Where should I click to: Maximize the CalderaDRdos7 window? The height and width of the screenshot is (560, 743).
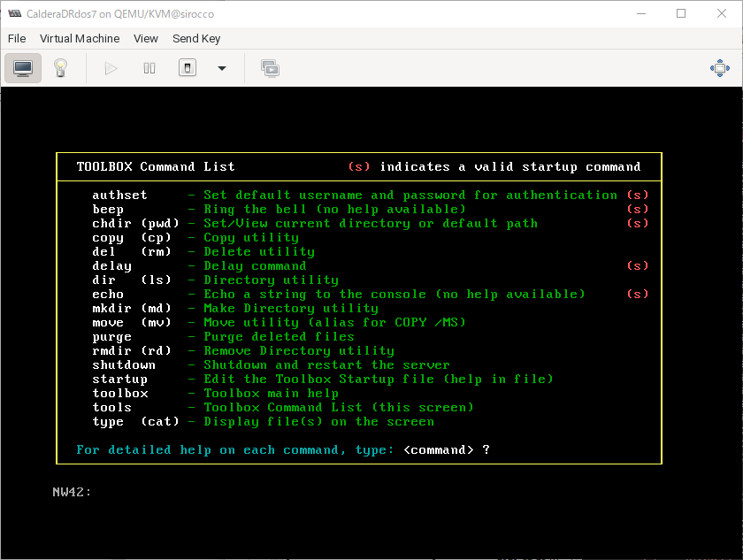[681, 14]
